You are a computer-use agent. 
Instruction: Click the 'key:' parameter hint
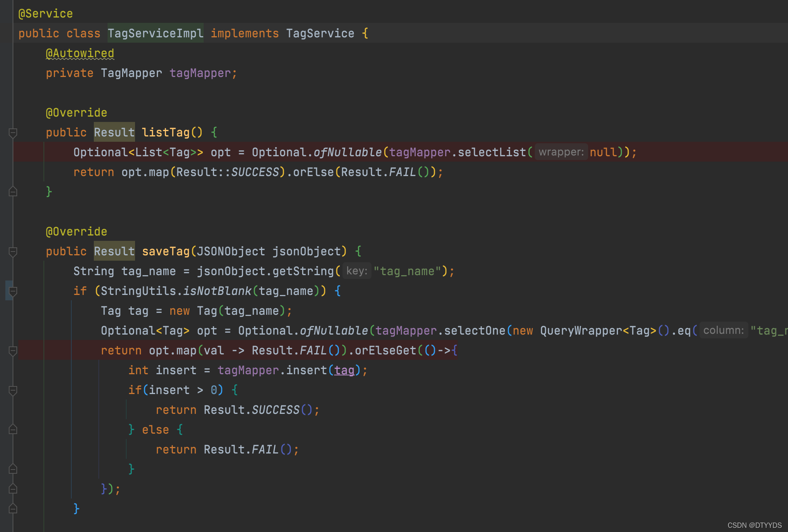coord(357,271)
